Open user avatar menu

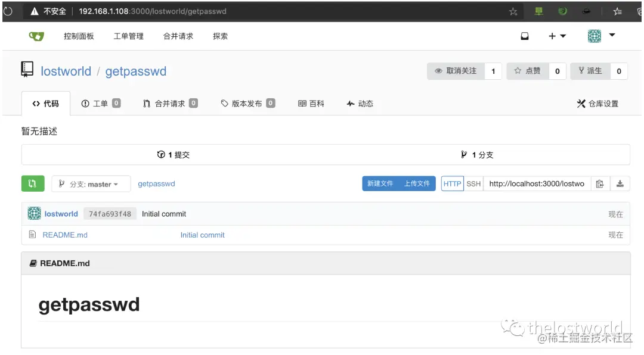[601, 36]
